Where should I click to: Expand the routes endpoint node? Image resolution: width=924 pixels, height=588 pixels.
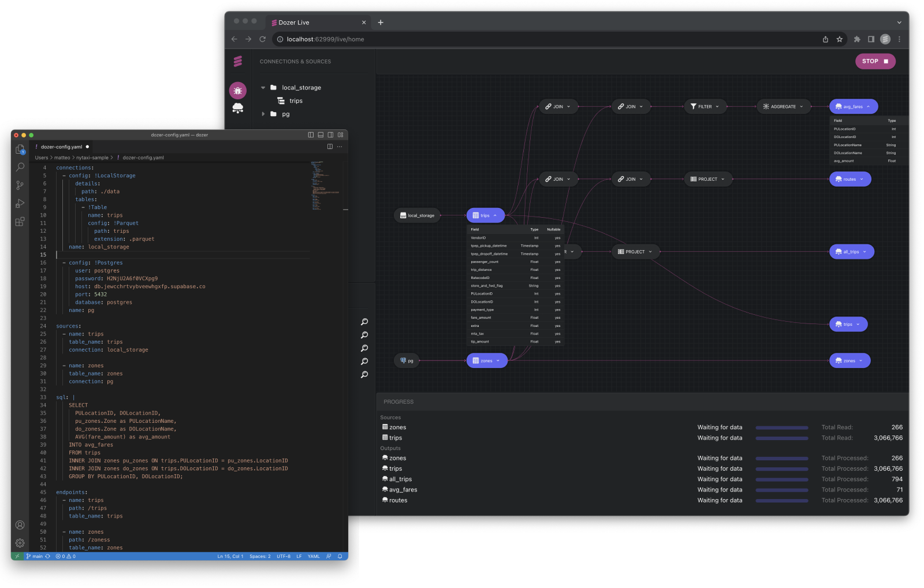tap(862, 179)
